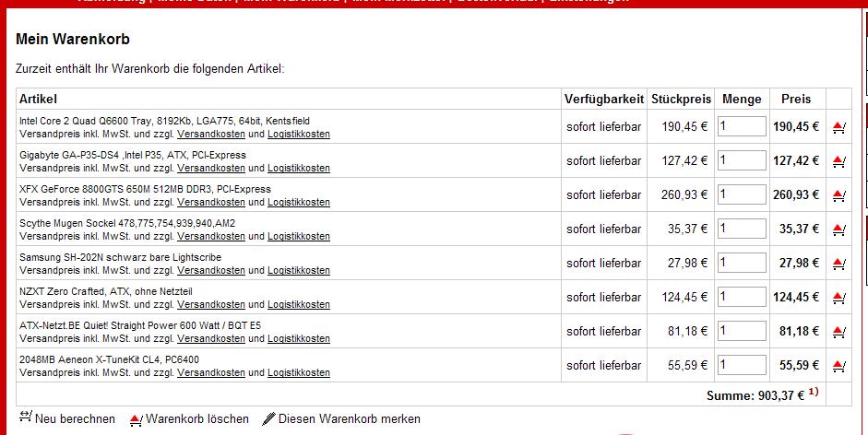The width and height of the screenshot is (868, 435).
Task: Select the XFX GeForce 8800GTS quantity box
Action: coord(742,194)
